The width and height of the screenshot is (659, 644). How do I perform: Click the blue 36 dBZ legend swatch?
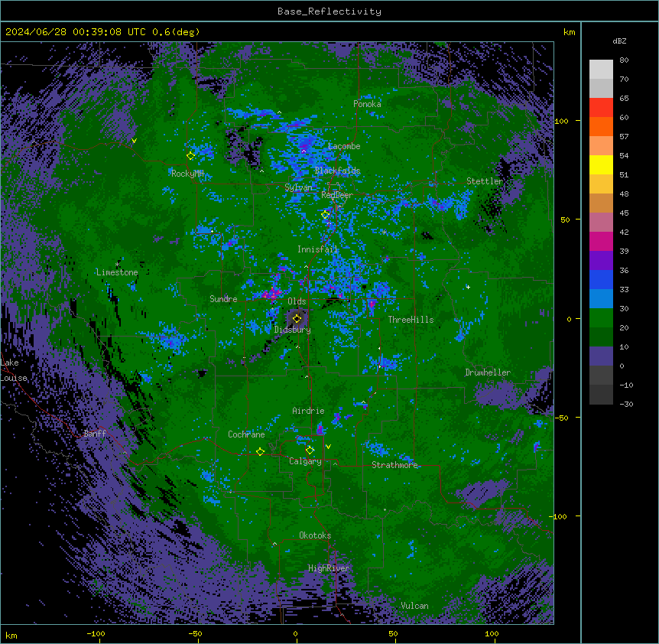pos(601,279)
